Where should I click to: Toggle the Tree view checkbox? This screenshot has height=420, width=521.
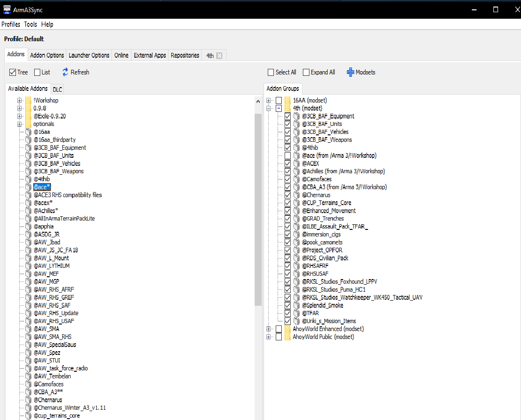13,72
